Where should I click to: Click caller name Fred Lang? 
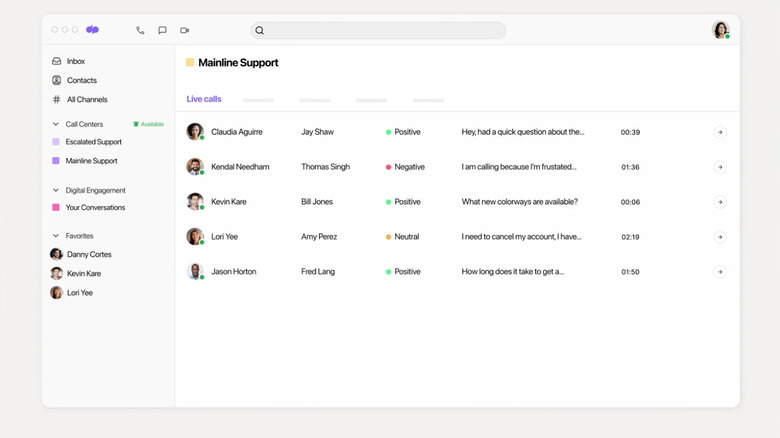tap(318, 272)
